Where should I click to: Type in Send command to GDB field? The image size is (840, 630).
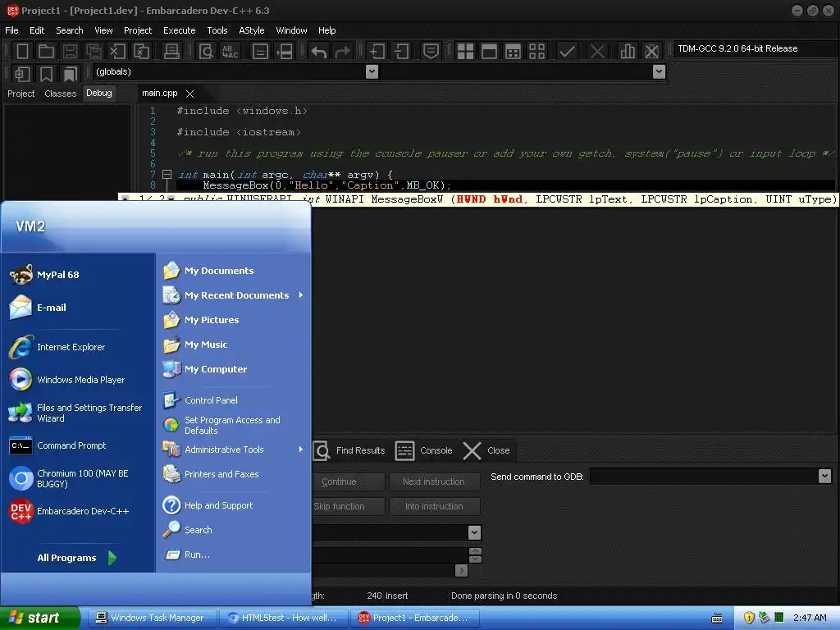pyautogui.click(x=704, y=476)
